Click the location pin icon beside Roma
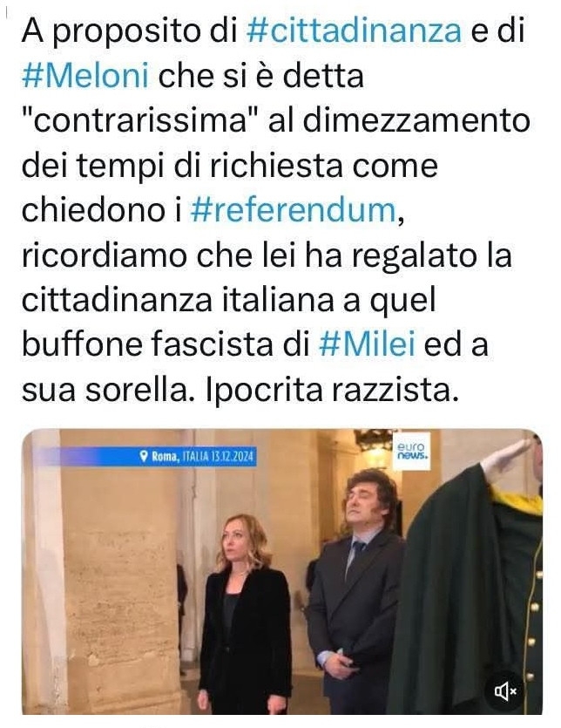Screen dimensions: 561x728 (x=144, y=456)
